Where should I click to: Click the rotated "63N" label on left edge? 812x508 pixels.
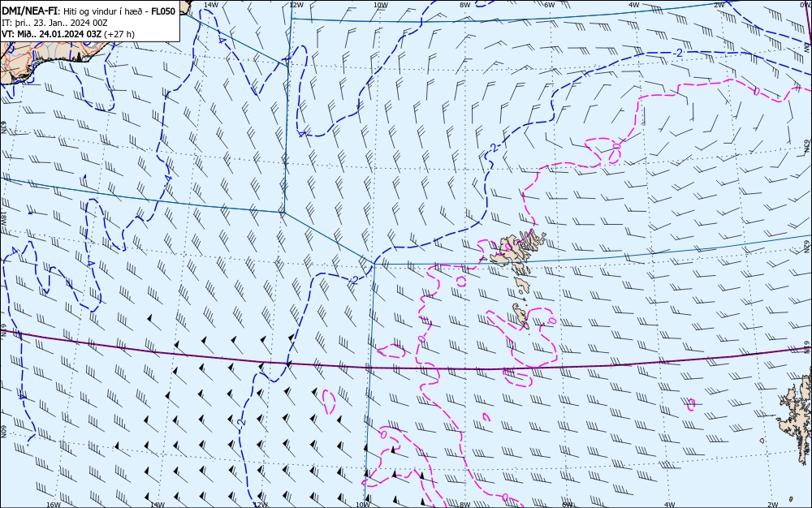(3, 127)
